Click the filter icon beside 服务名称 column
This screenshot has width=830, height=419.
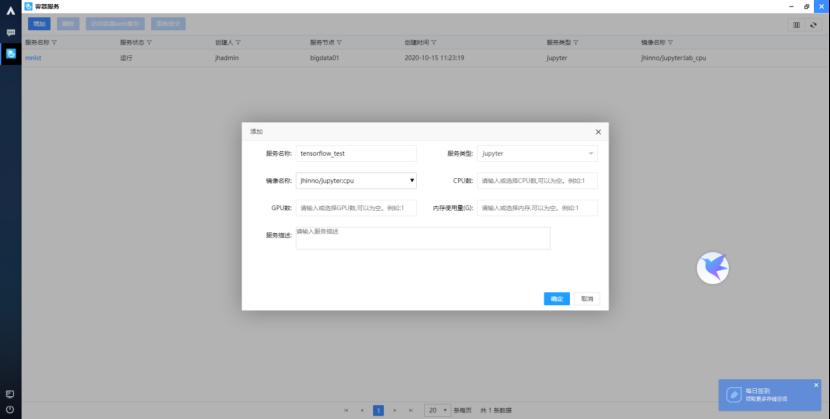tap(54, 43)
